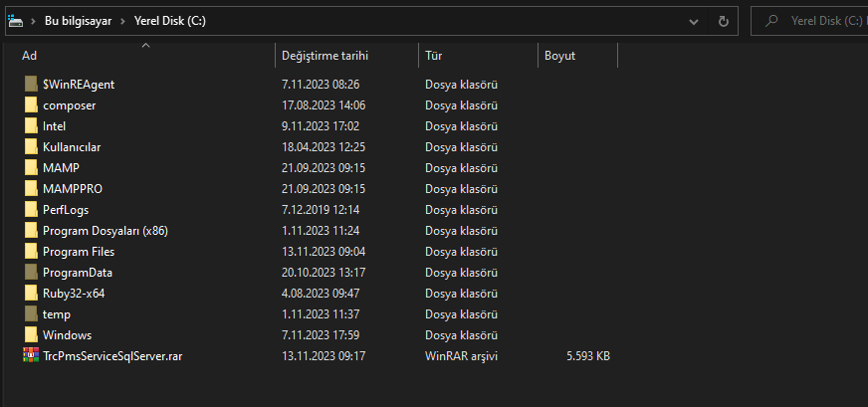This screenshot has height=407, width=868.
Task: Click the Ruby32-x64 folder icon
Action: (31, 293)
